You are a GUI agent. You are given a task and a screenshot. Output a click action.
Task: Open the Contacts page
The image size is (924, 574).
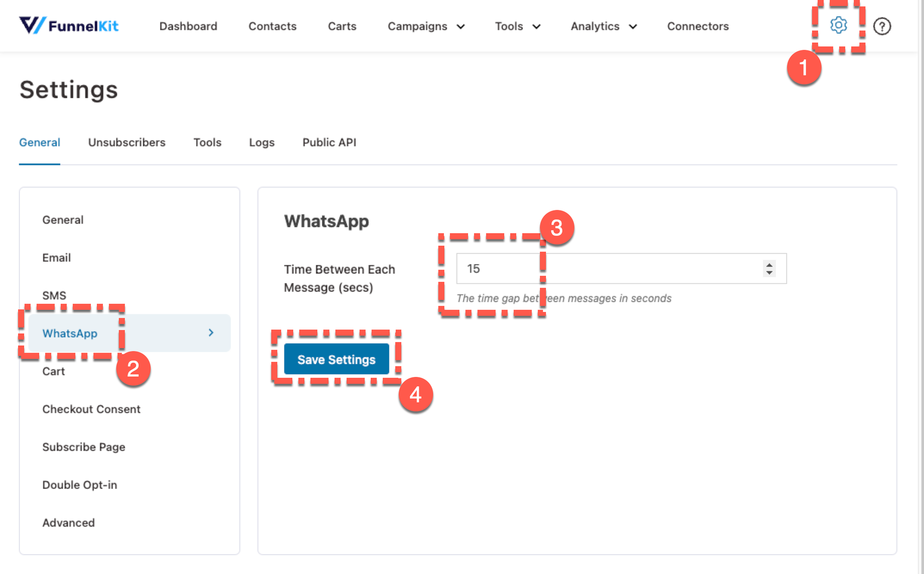point(273,26)
